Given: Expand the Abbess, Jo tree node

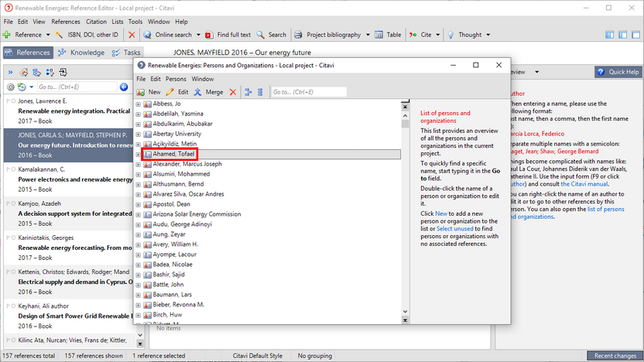Looking at the screenshot, I should click(138, 104).
